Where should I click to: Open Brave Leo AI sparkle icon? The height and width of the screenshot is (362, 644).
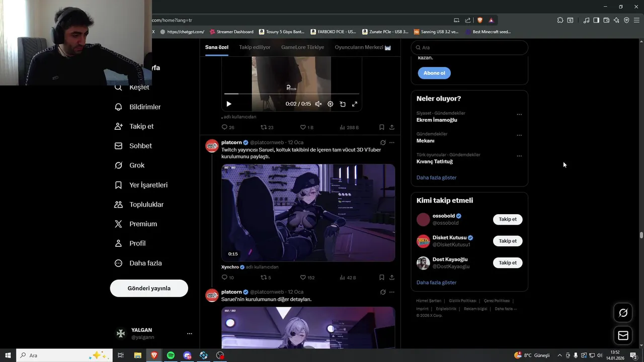point(616,20)
